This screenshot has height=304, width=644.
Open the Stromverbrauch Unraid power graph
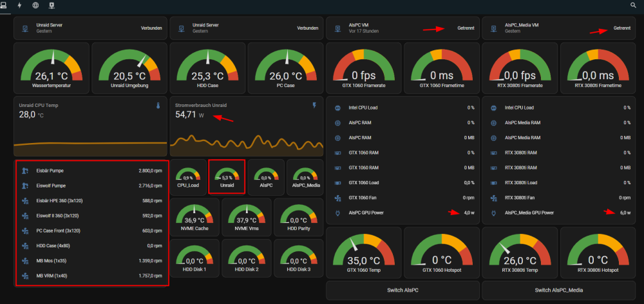pos(247,126)
